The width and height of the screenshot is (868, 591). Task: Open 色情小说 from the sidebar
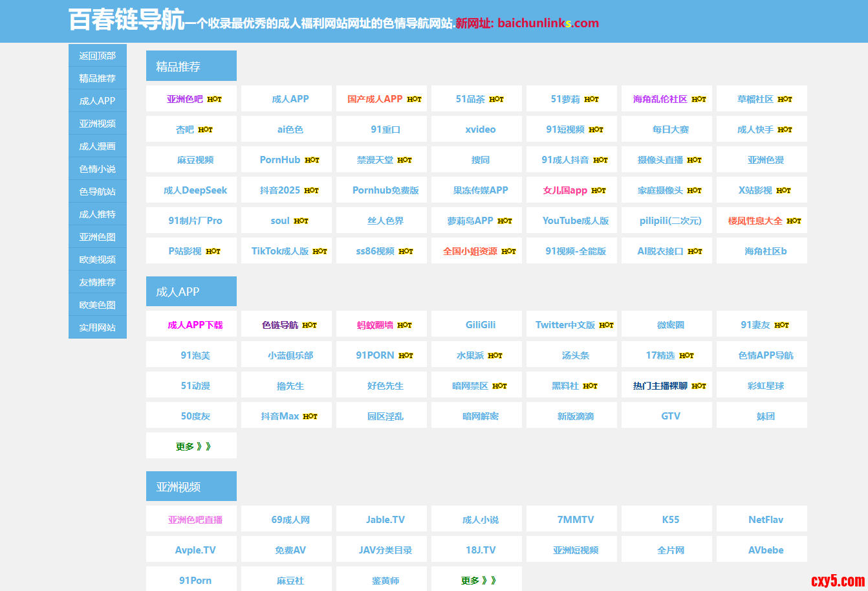pos(97,169)
